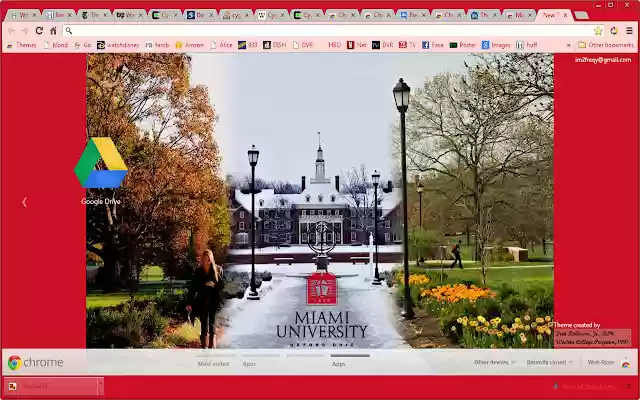Close the Bo tab
The image size is (640, 400).
point(211,15)
